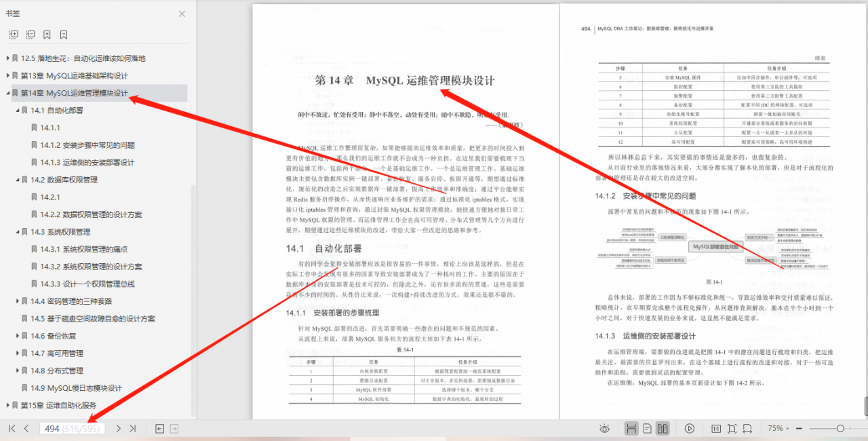Select 14.3 系统权限管理 bookmark label
The height and width of the screenshot is (441, 868).
[60, 232]
